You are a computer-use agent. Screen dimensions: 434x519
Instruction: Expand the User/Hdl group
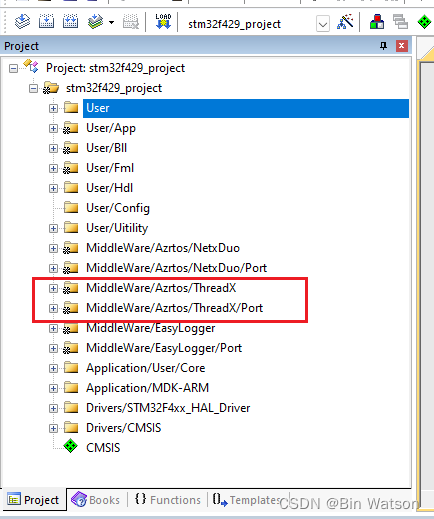pyautogui.click(x=53, y=188)
